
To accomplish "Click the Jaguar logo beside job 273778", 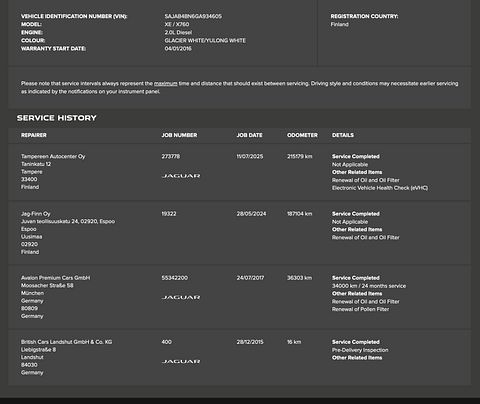I will [x=181, y=176].
